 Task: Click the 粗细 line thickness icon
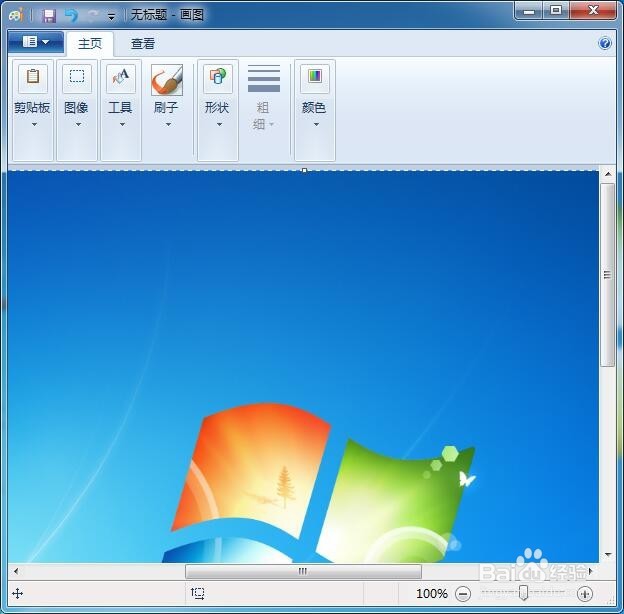tap(264, 78)
